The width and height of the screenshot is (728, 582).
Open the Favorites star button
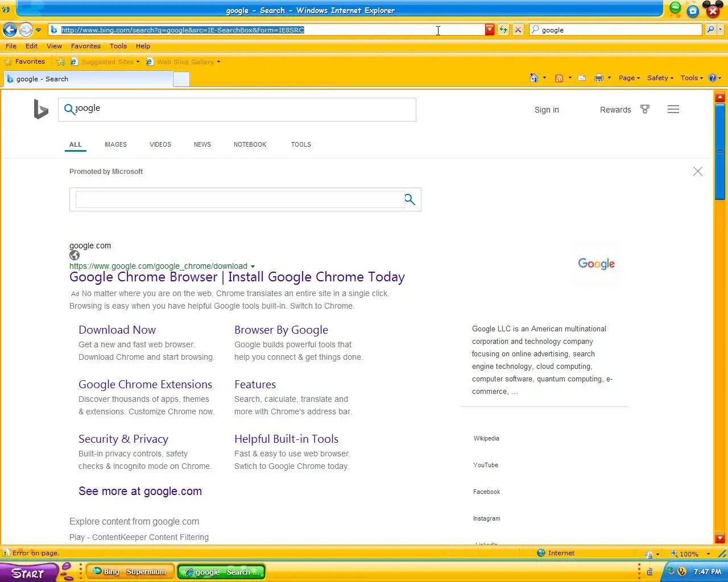click(x=24, y=61)
